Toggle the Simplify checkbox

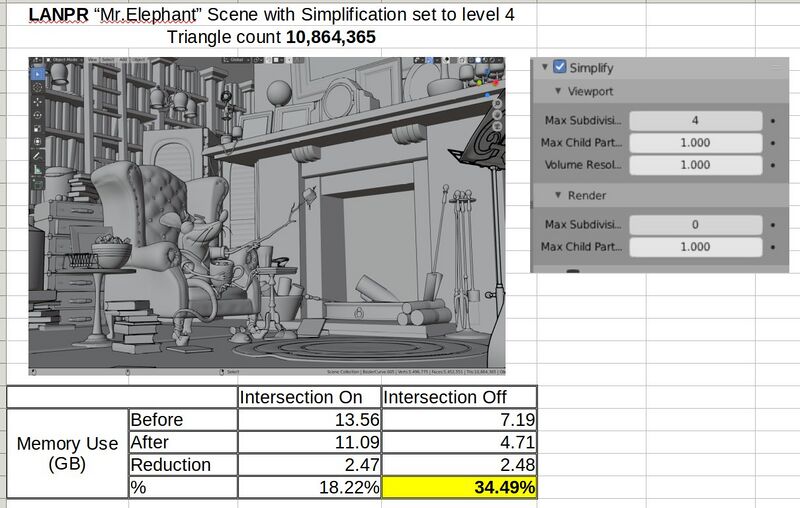(x=560, y=67)
